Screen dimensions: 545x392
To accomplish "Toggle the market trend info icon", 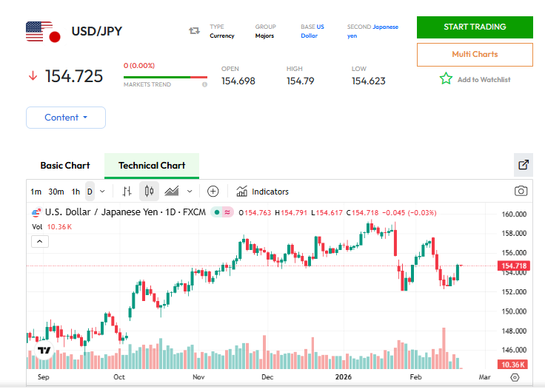I will click(204, 84).
